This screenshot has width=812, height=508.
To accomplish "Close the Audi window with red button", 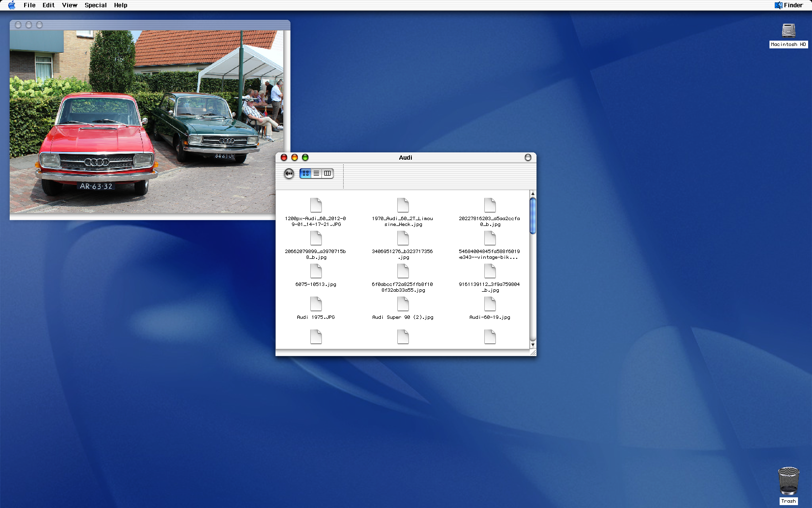I will click(x=284, y=157).
